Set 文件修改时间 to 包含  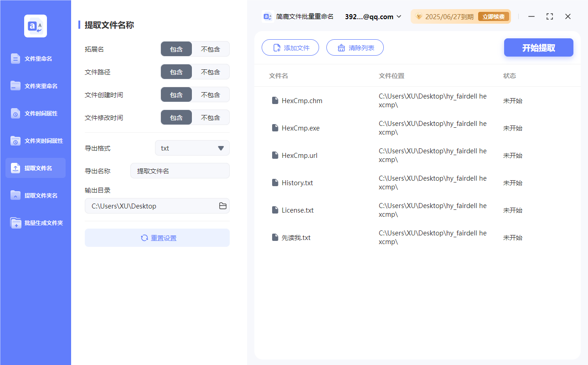pyautogui.click(x=176, y=117)
